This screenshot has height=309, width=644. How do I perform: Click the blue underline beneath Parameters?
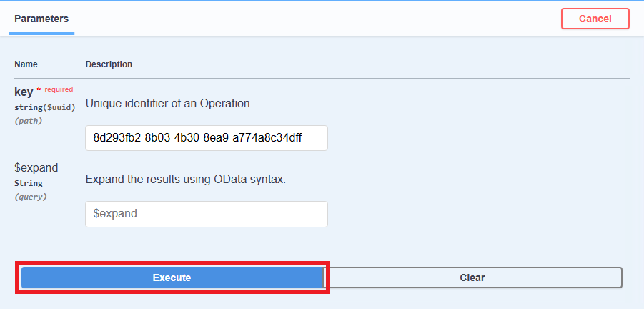[41, 33]
